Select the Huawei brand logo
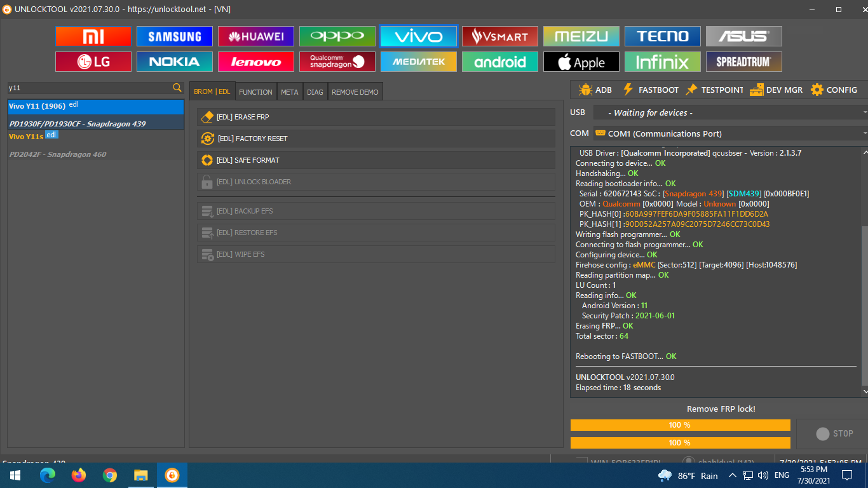This screenshot has width=868, height=488. tap(255, 36)
